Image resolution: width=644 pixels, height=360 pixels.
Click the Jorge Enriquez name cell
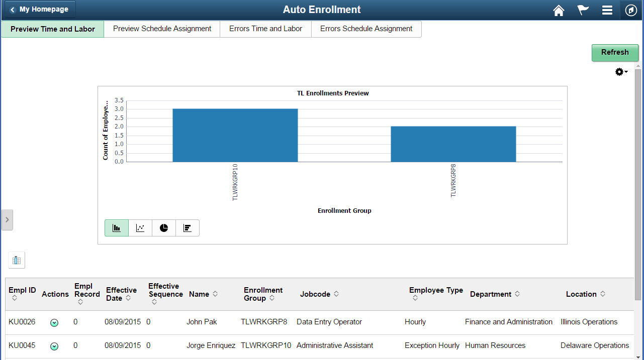[211, 345]
